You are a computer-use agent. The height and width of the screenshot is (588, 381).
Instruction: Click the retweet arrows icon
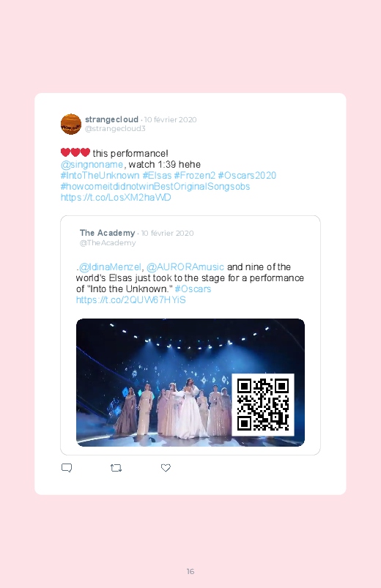(x=116, y=468)
